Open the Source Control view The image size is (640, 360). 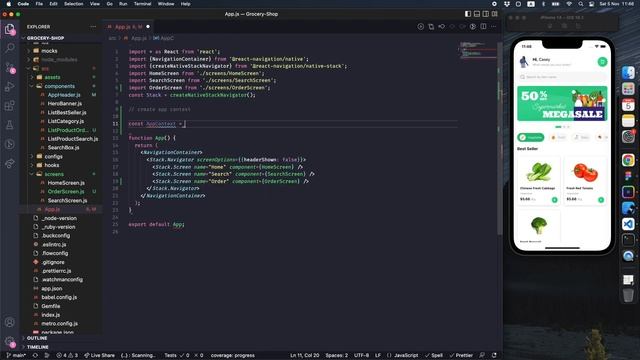9,67
